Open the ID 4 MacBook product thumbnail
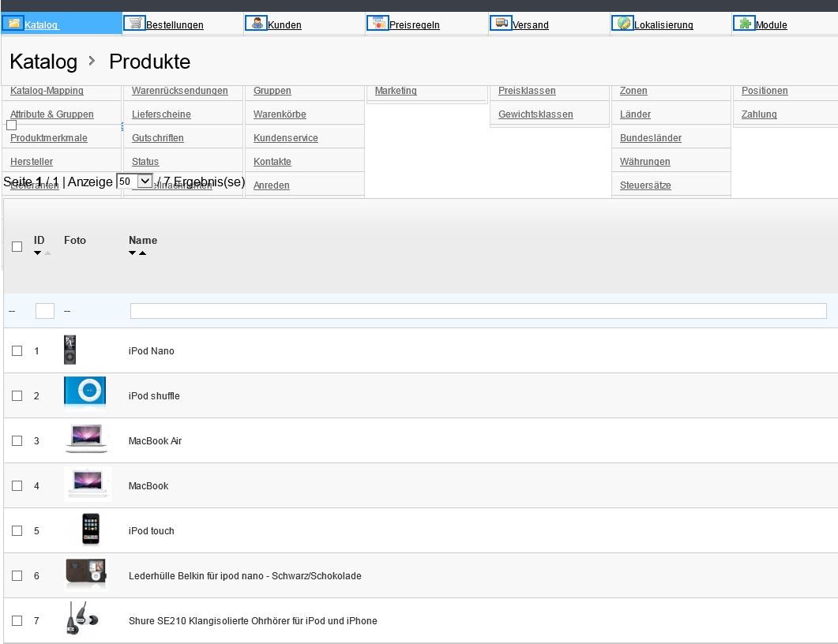 [x=88, y=484]
